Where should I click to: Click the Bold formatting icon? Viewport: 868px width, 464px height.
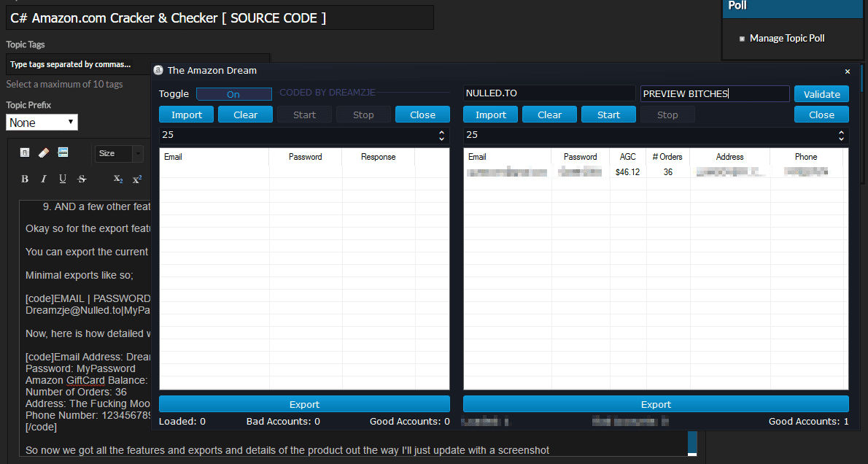pos(25,179)
